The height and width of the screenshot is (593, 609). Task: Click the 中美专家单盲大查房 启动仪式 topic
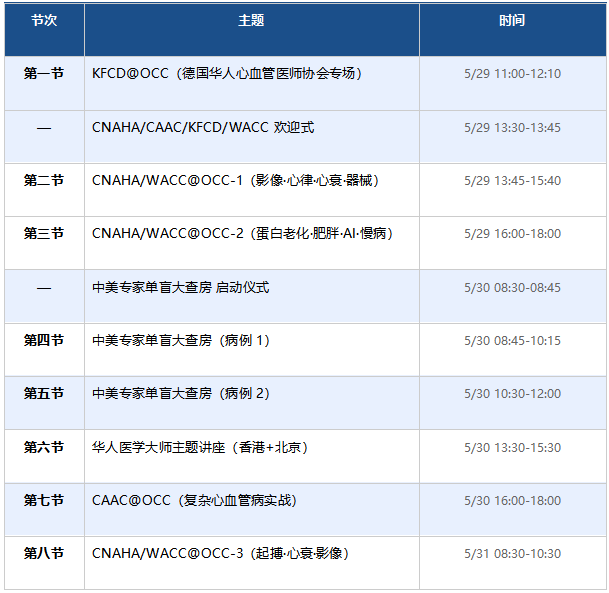(181, 287)
